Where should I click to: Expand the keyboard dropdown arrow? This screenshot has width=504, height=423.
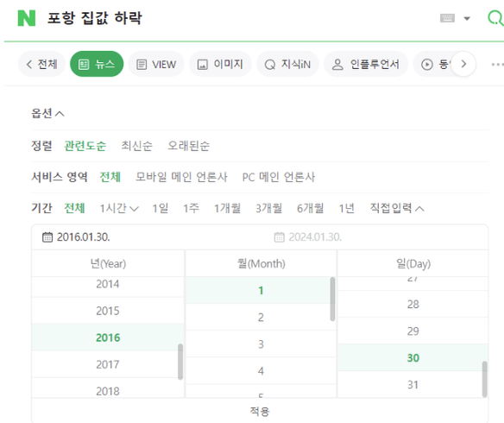pos(467,18)
